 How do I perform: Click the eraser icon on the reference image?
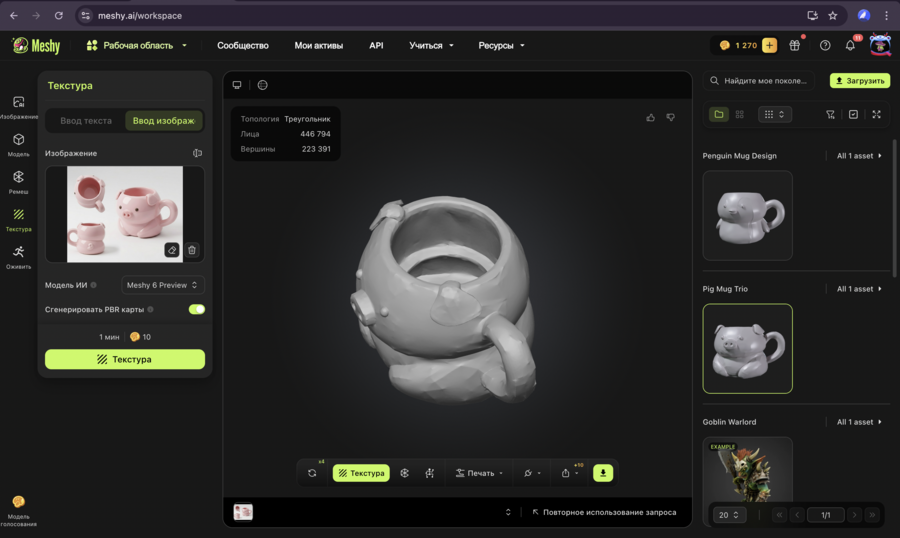click(172, 250)
